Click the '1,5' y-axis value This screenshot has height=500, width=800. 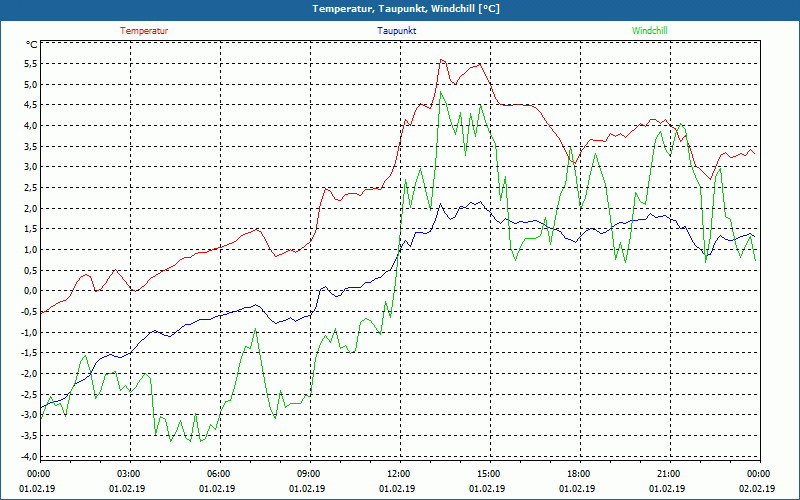pyautogui.click(x=31, y=229)
